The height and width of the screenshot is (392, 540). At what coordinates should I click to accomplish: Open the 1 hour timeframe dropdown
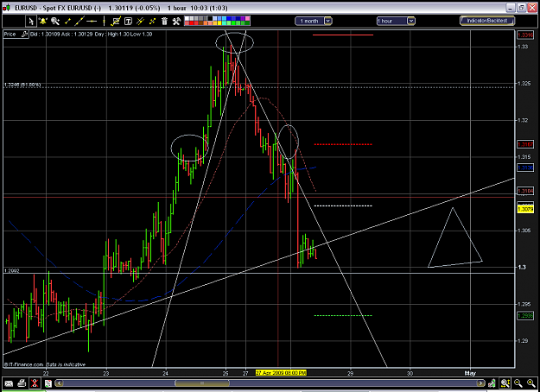(396, 21)
